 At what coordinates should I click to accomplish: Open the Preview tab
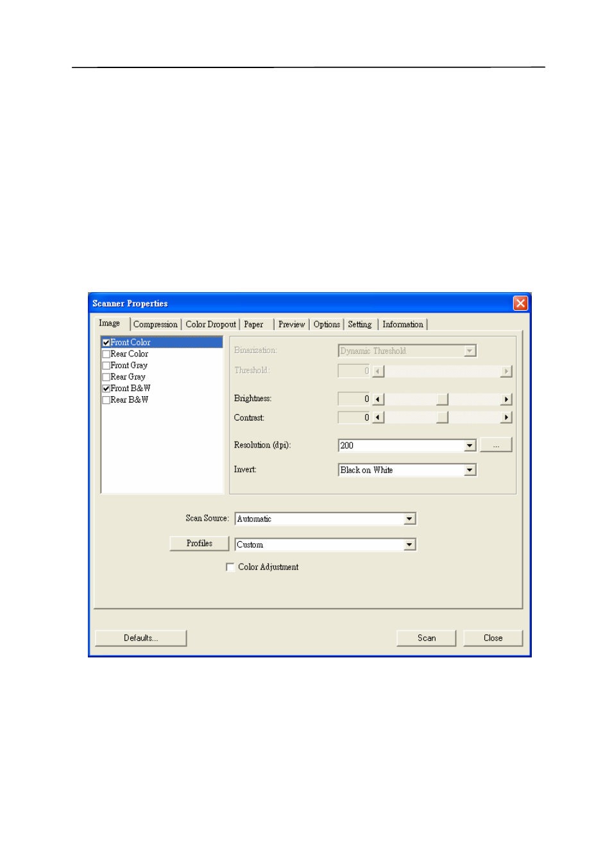click(292, 325)
